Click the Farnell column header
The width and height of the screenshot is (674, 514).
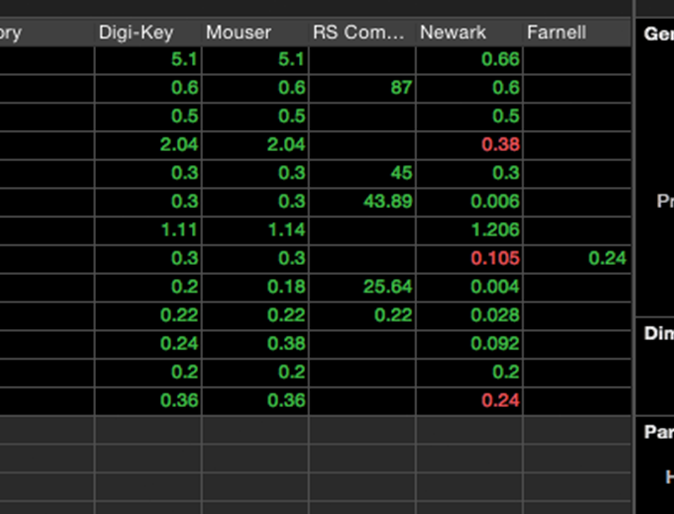coord(577,32)
